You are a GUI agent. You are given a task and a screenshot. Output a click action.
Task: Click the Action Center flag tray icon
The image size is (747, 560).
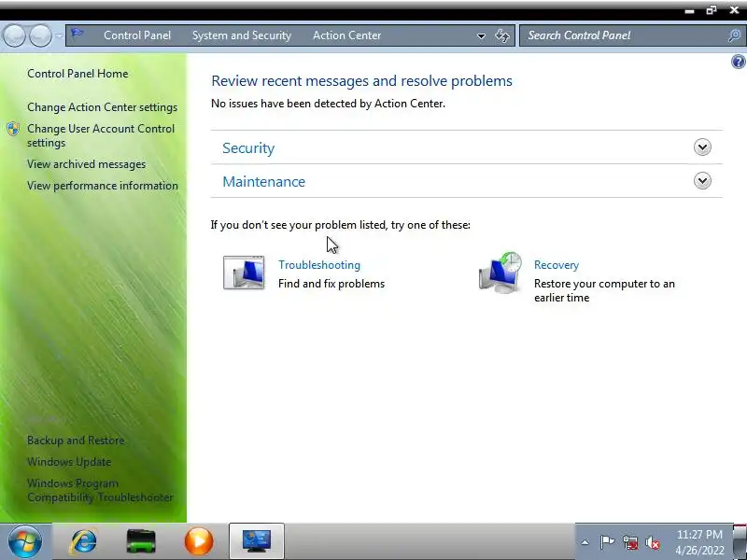tap(607, 542)
